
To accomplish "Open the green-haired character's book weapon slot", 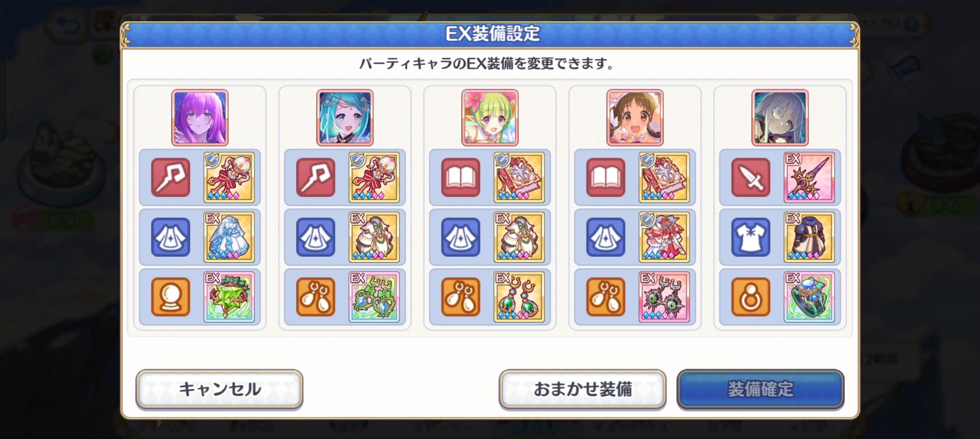I will tap(461, 177).
